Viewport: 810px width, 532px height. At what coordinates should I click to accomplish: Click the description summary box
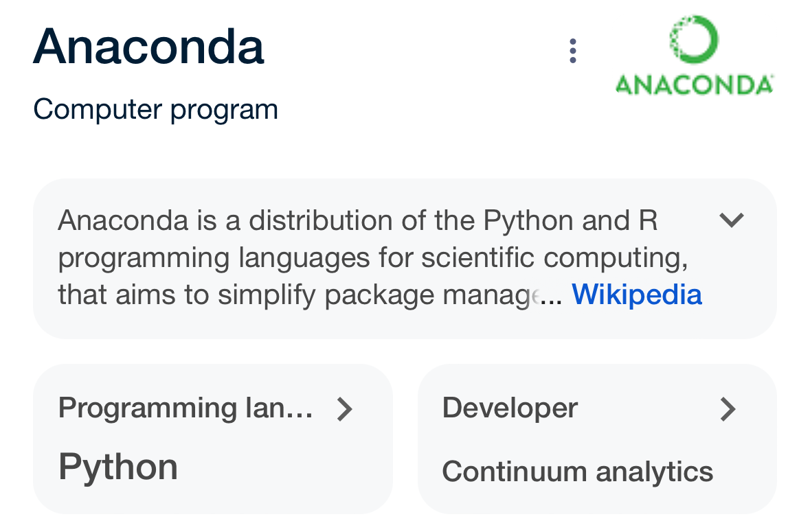[405, 259]
